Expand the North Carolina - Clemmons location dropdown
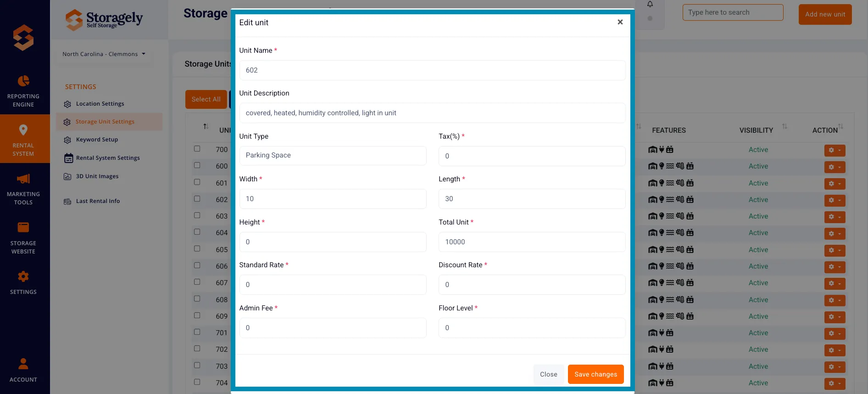868x394 pixels. pos(104,54)
